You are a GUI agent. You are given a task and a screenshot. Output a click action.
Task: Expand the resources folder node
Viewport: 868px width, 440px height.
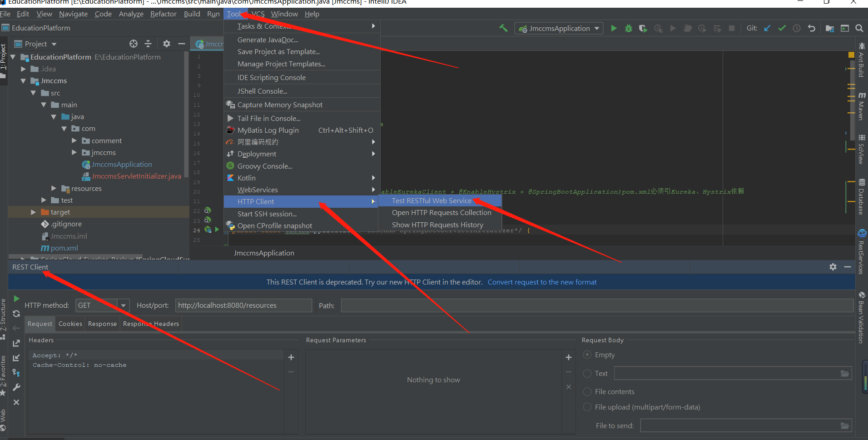[54, 188]
